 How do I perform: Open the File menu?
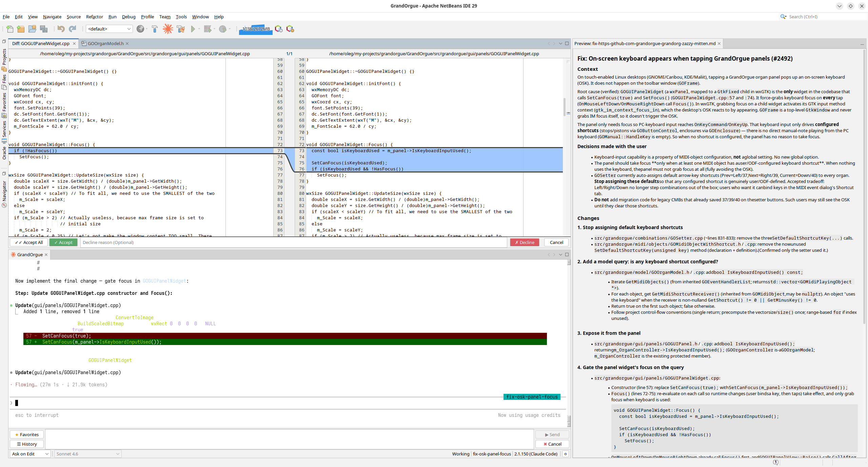6,17
